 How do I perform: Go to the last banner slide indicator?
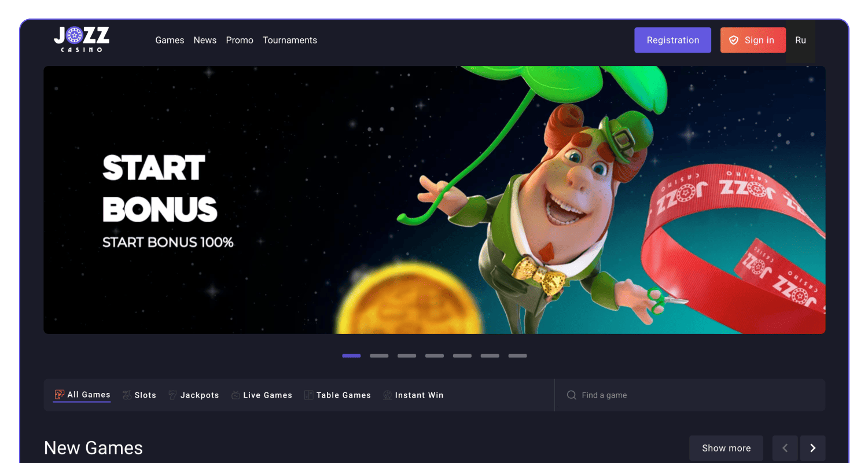[517, 356]
